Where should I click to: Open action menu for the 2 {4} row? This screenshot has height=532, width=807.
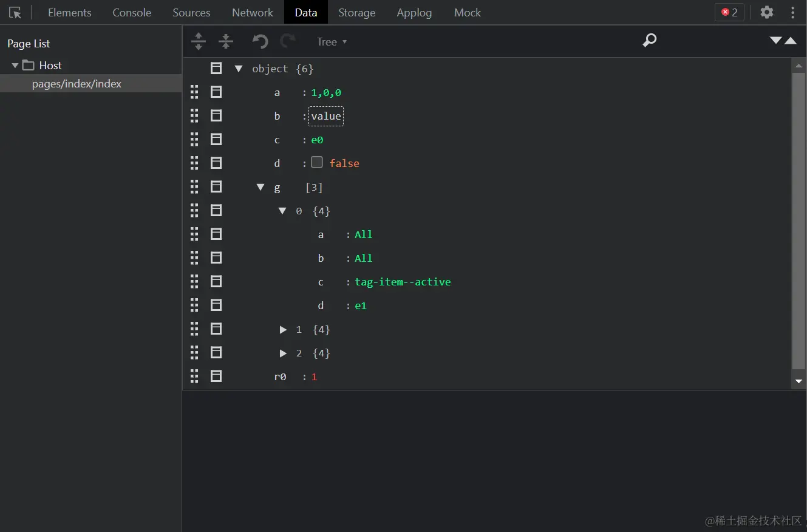click(216, 352)
